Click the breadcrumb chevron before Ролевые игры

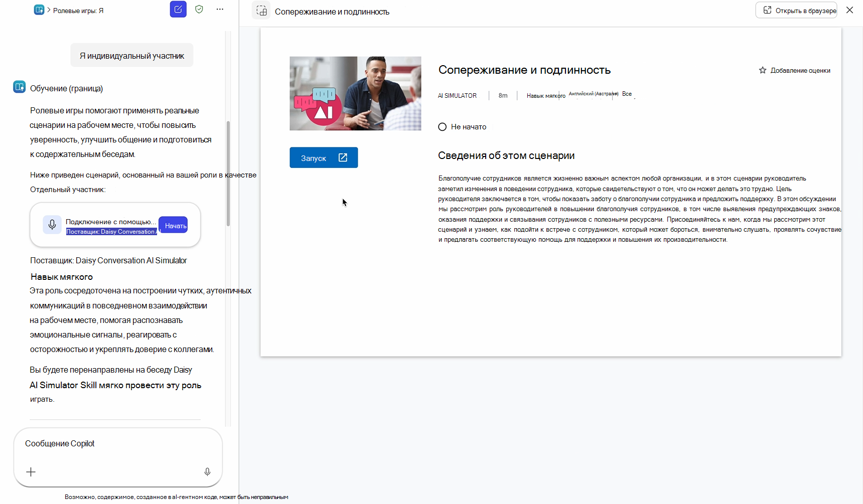click(49, 10)
